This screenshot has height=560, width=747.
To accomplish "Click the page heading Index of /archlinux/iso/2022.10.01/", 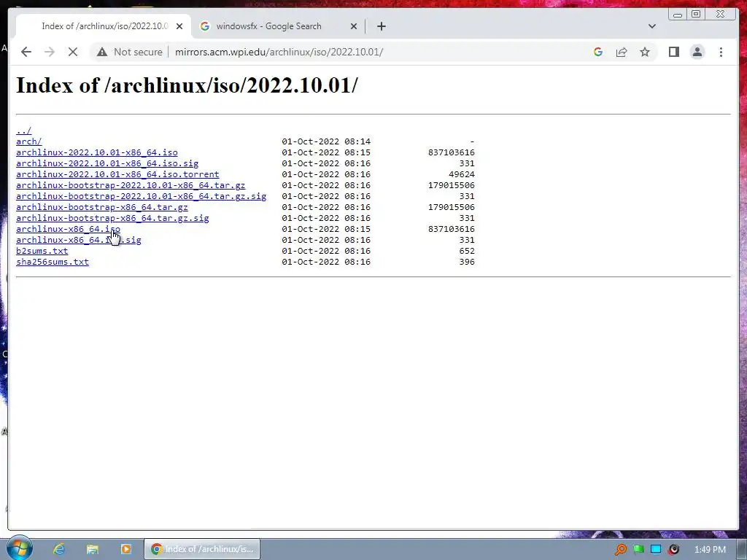I will [187, 85].
